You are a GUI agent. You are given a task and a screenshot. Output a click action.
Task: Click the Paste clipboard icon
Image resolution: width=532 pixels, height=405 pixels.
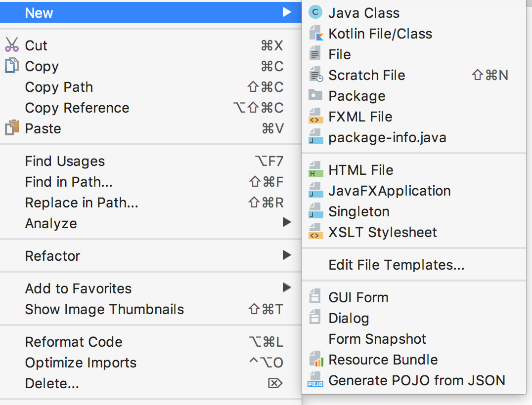[12, 128]
